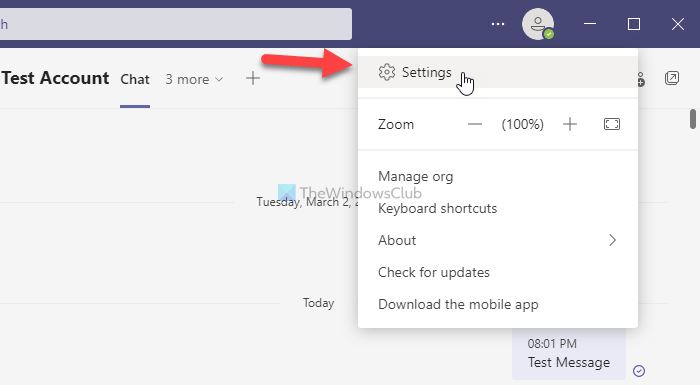The width and height of the screenshot is (700, 385).
Task: Pop out the chat window icon
Action: point(672,78)
